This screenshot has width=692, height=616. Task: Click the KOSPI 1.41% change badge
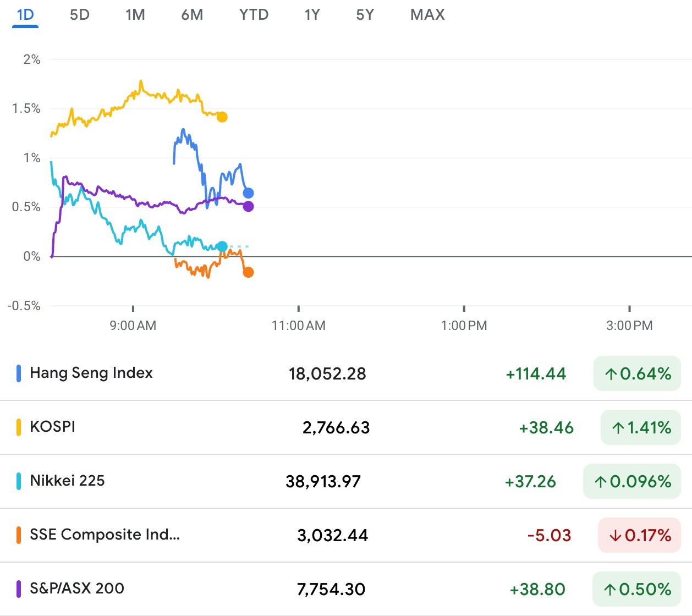(x=641, y=427)
